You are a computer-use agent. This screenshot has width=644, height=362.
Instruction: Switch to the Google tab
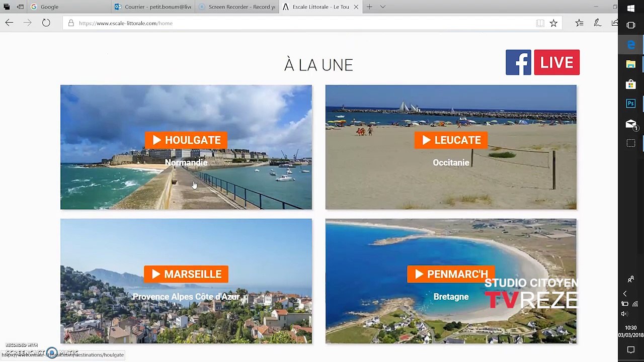pyautogui.click(x=68, y=7)
